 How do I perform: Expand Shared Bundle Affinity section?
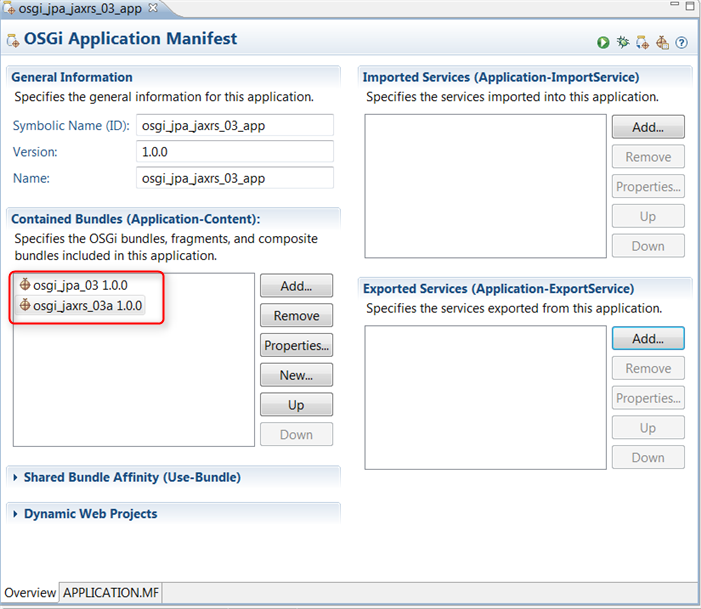(x=15, y=478)
